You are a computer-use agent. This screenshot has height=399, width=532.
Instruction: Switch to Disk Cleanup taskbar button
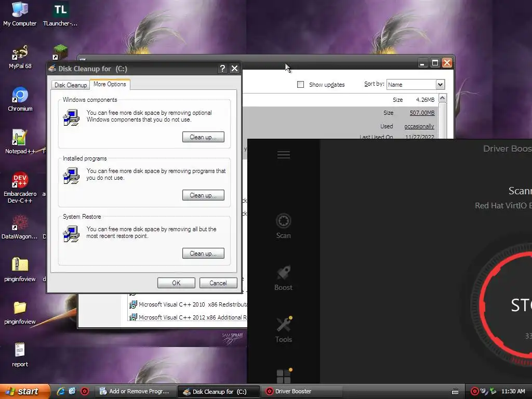219,392
